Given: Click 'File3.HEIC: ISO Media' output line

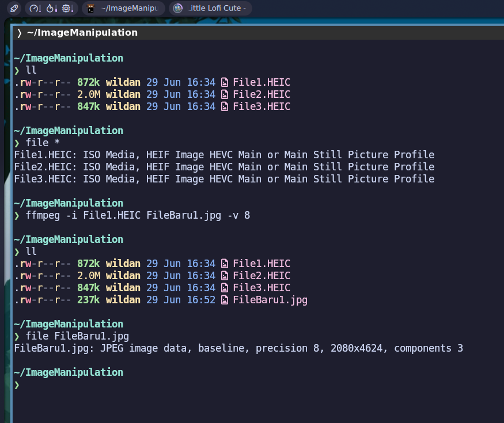Looking at the screenshot, I should click(x=224, y=179).
